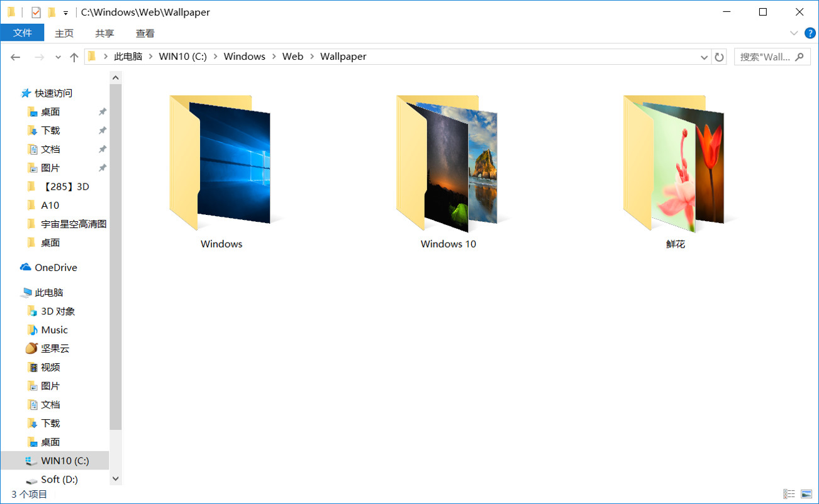819x504 pixels.
Task: Select 视频 under 此电脑
Action: (50, 368)
